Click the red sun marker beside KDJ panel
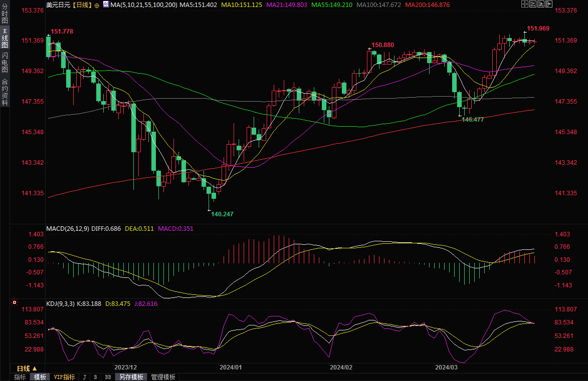Image resolution: width=588 pixels, height=381 pixels. (x=14, y=302)
